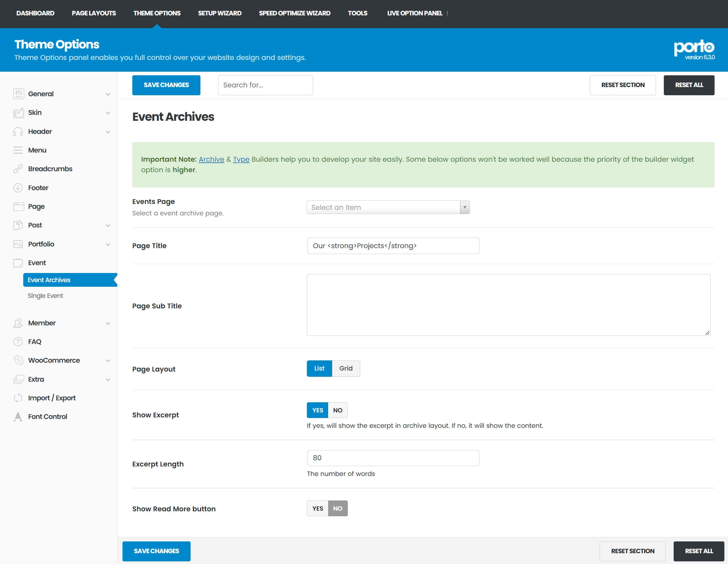Click the Import / Export refresh icon
This screenshot has height=564, width=728.
coord(18,398)
